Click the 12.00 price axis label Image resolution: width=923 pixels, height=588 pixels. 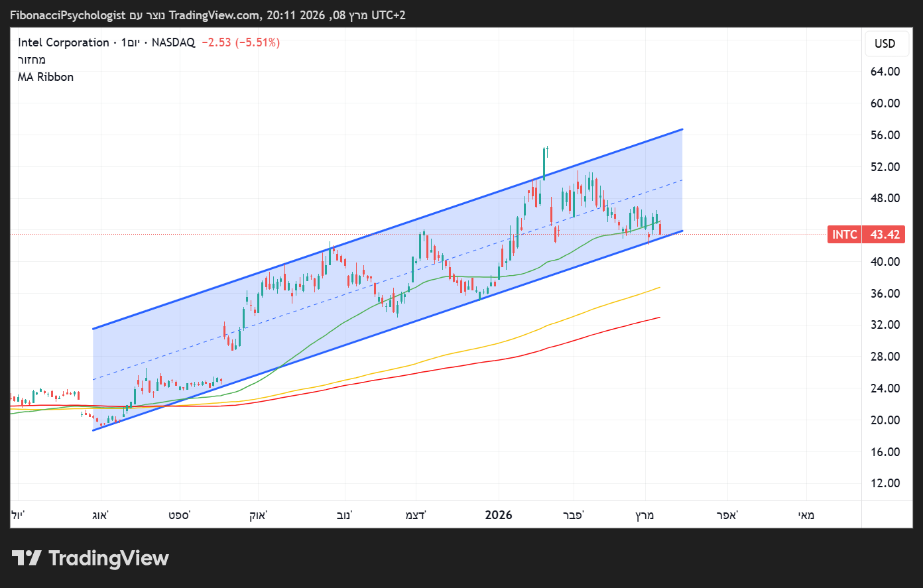[x=885, y=483]
